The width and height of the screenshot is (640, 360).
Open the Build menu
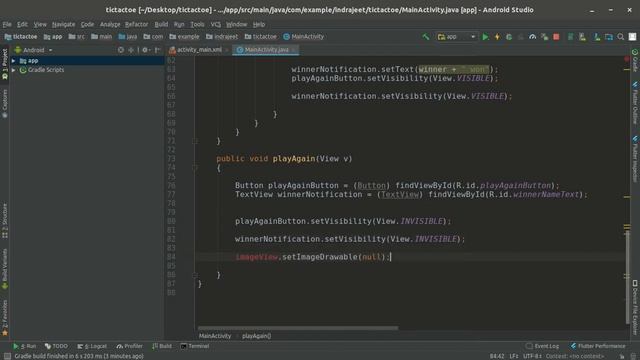point(161,24)
